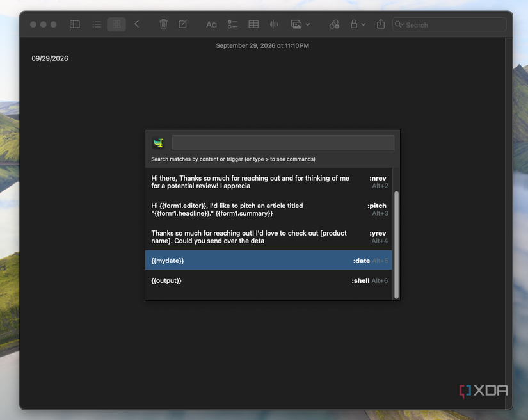The width and height of the screenshot is (528, 420).
Task: Insert a checklist using toolbar icon
Action: tap(232, 24)
